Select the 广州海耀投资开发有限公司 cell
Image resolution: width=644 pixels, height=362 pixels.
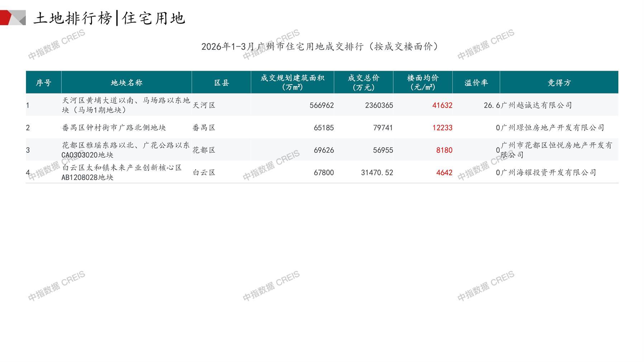(x=548, y=173)
